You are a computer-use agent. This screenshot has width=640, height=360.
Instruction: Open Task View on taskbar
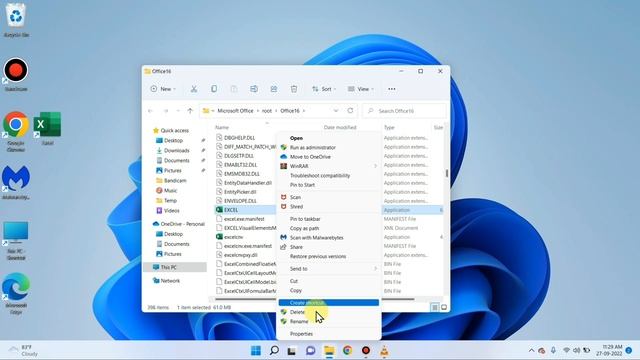pos(292,351)
